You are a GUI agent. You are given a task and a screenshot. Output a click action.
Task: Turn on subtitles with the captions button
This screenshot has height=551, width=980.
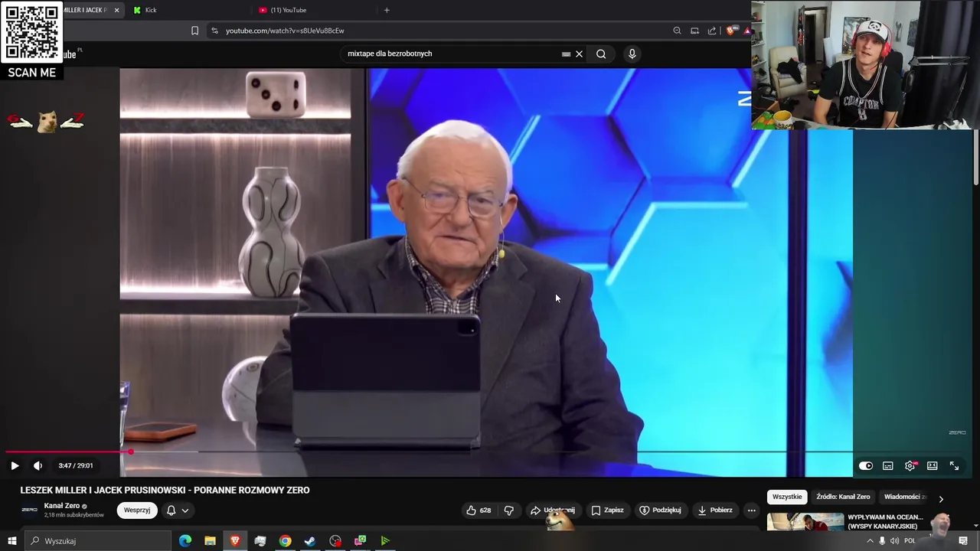(x=887, y=465)
